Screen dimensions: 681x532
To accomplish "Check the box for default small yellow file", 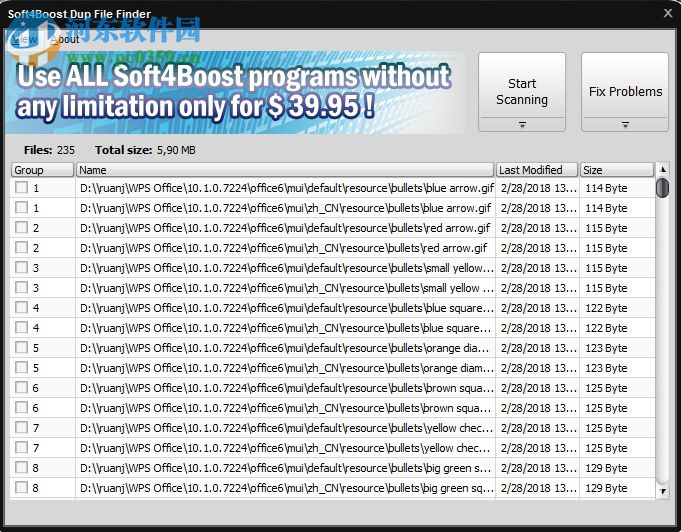I will (21, 268).
